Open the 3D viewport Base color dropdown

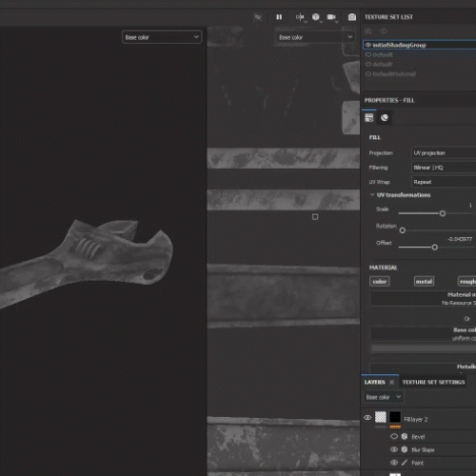162,37
